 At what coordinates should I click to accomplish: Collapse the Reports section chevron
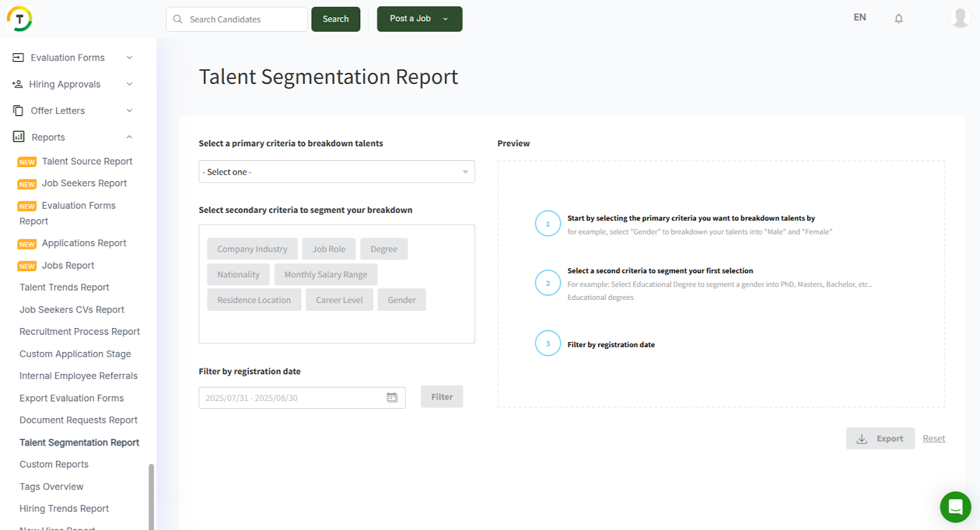(129, 137)
